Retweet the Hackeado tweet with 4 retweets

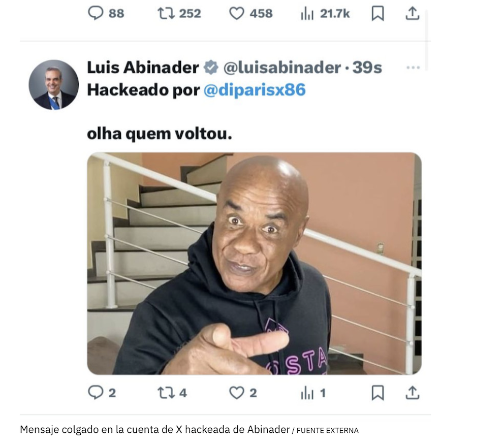tap(166, 393)
